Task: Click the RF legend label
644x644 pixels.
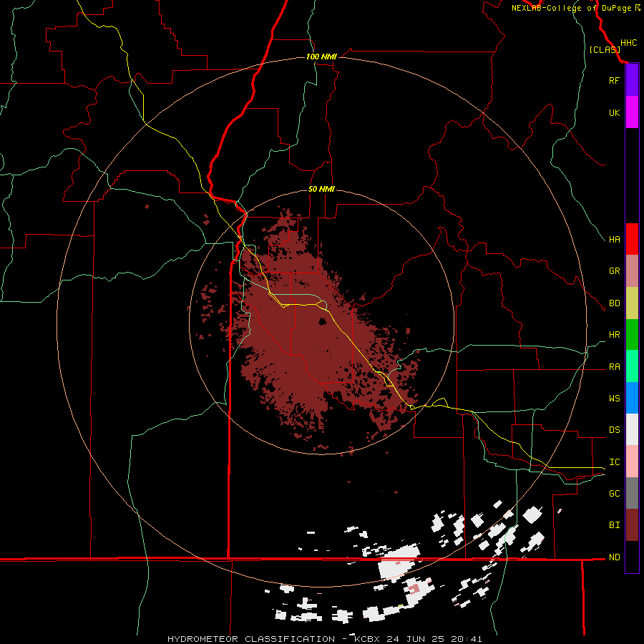Action: 614,80
